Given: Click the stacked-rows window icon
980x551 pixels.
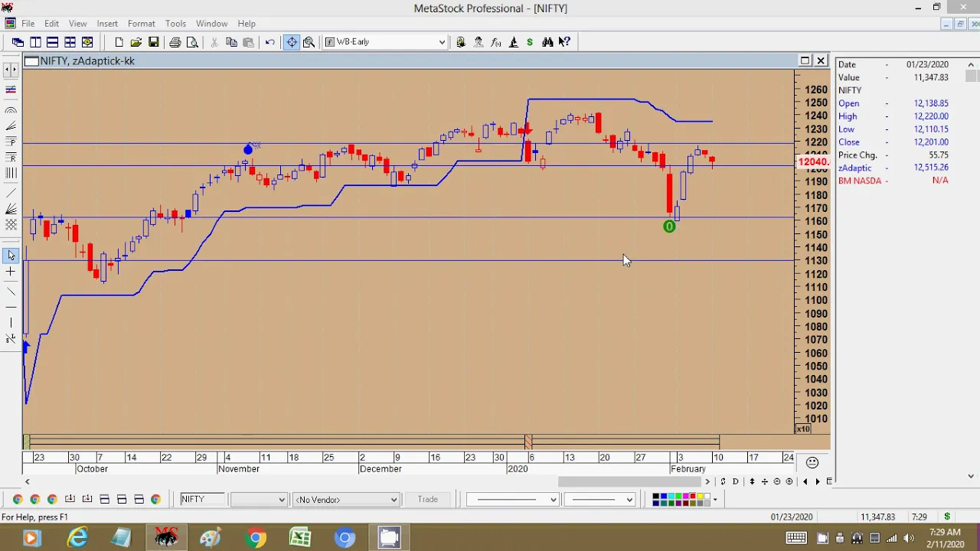Looking at the screenshot, I should tap(52, 42).
